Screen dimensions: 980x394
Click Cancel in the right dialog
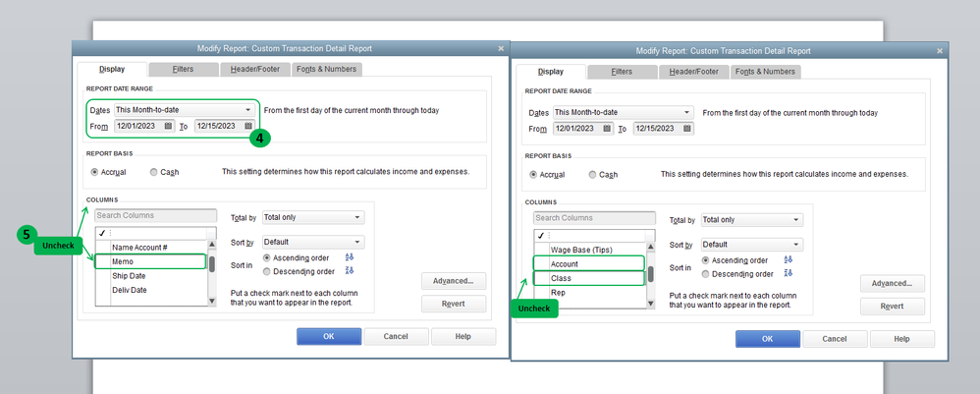click(835, 339)
